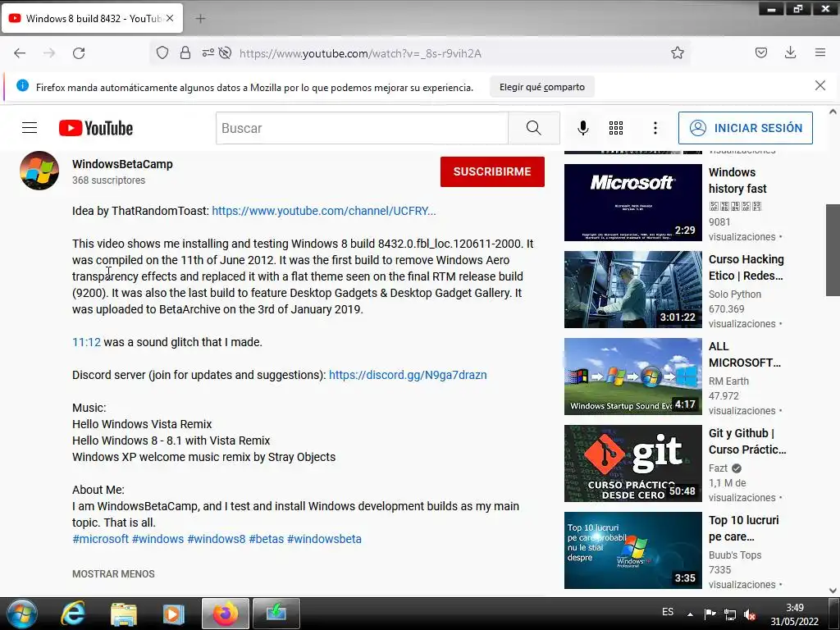Image resolution: width=840 pixels, height=630 pixels.
Task: Open ThatRandomToast channel link
Action: coord(324,211)
